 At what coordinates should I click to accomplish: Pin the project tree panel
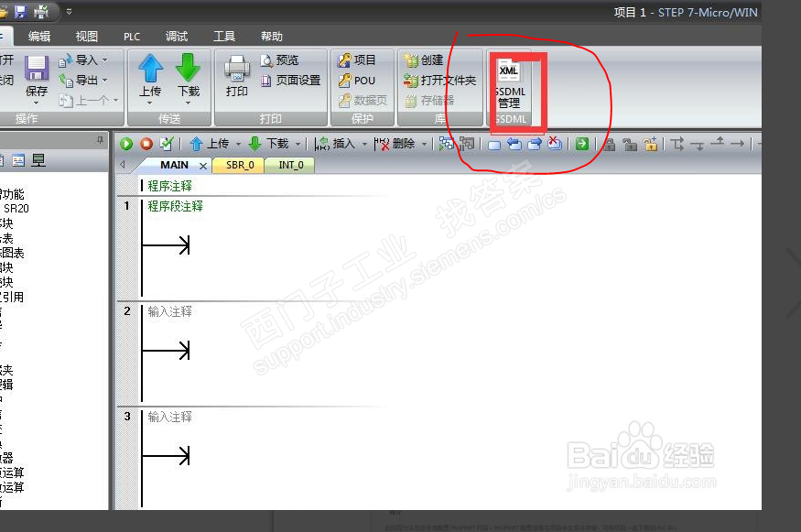pyautogui.click(x=100, y=139)
